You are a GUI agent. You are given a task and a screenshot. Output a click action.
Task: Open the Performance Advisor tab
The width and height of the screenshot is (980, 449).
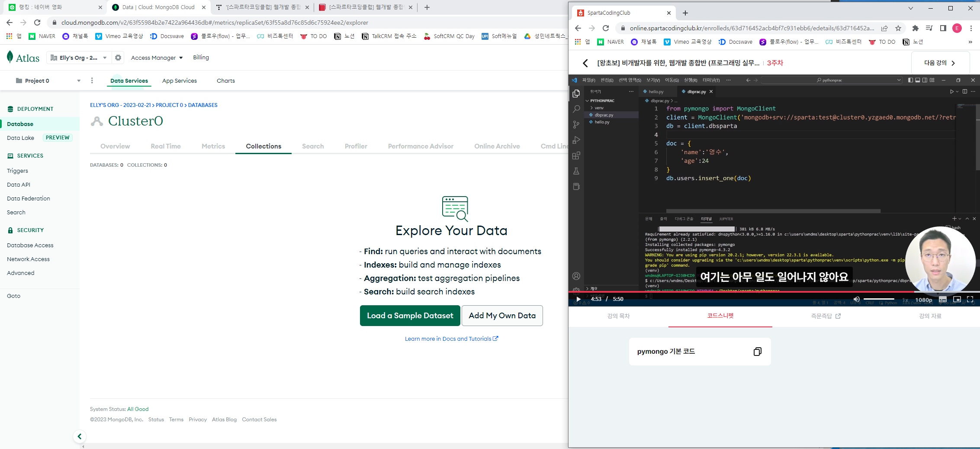tap(421, 146)
